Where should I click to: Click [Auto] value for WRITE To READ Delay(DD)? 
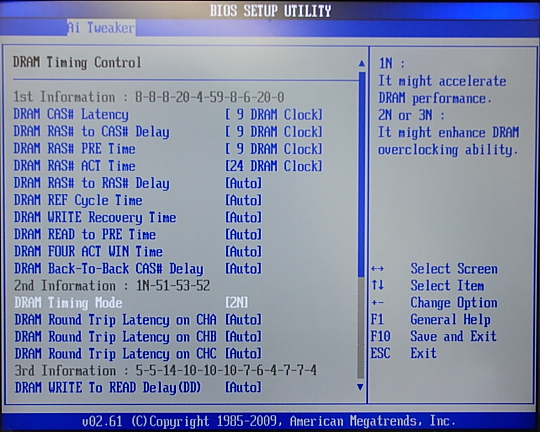pos(243,388)
